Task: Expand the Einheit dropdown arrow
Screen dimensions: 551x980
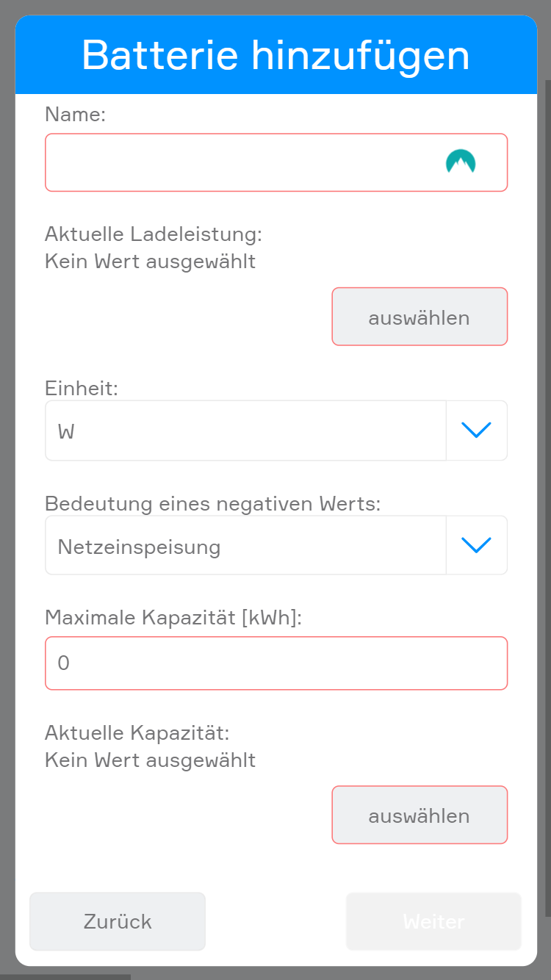Action: (476, 430)
